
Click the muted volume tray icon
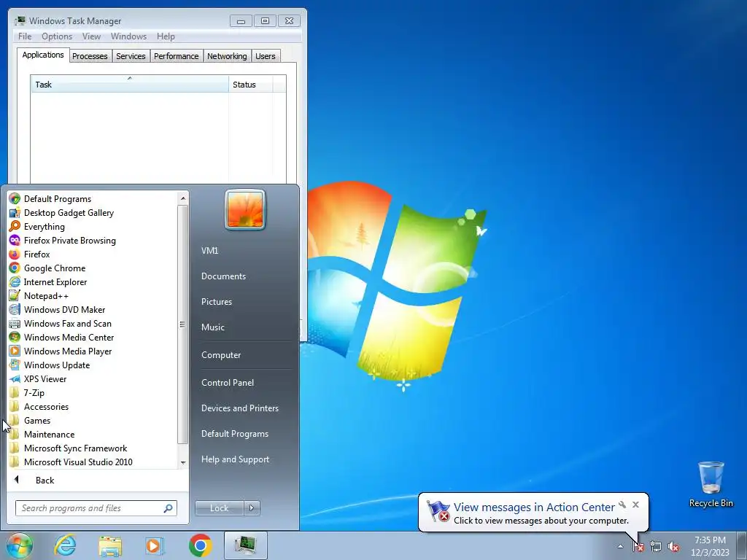pos(673,547)
